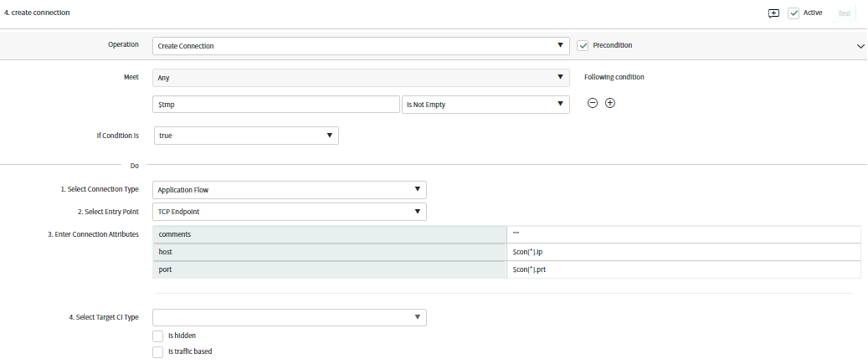Remove the $tmp condition row
The image size is (868, 364).
pos(593,104)
